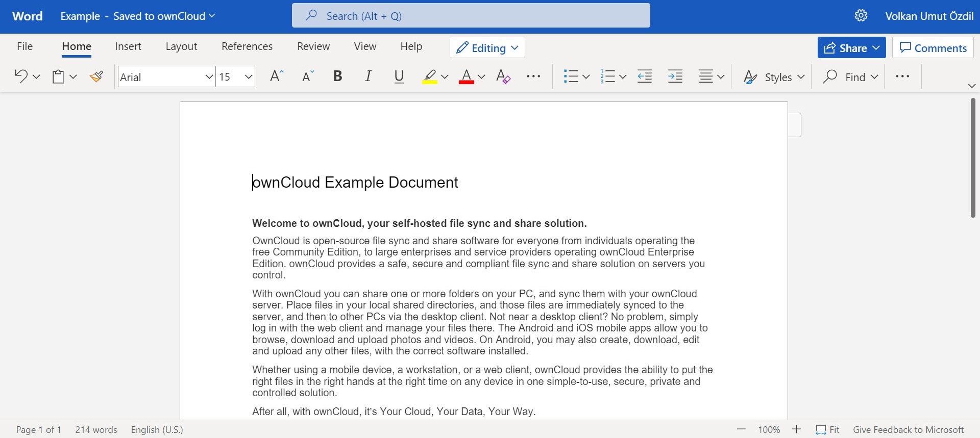Screen dimensions: 980x438
Task: Open font color options arrow
Action: [x=481, y=77]
